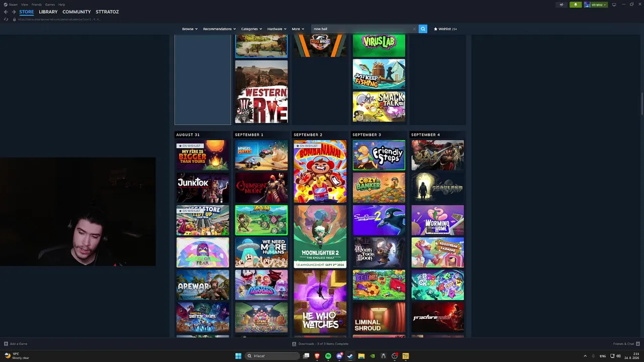Open Spotify from the taskbar
Screen dimensions: 644x362
click(x=328, y=356)
